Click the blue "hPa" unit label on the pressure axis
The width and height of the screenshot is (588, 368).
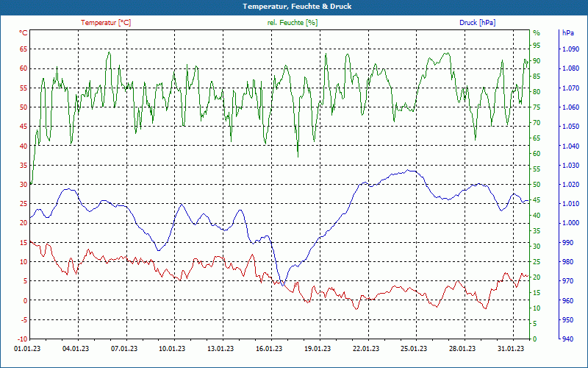point(567,33)
